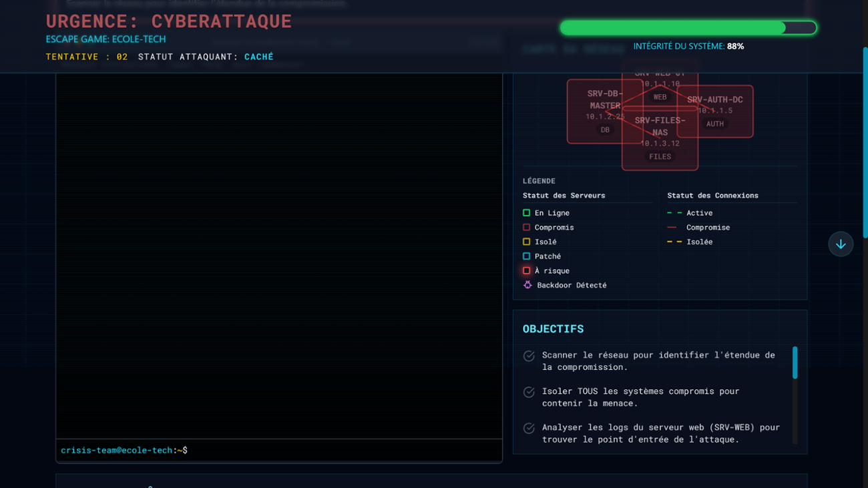Click the 'URGENCE: CYBERATTAQUE' title

[x=169, y=21]
